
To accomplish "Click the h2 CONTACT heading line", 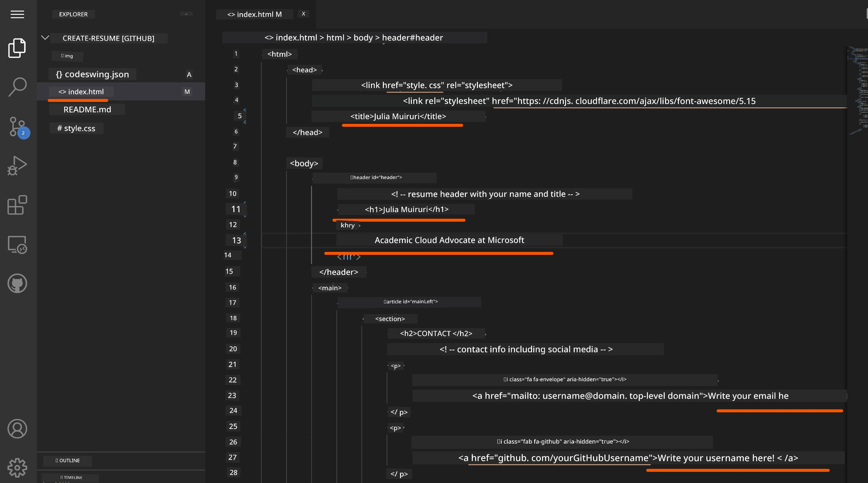I will point(436,334).
